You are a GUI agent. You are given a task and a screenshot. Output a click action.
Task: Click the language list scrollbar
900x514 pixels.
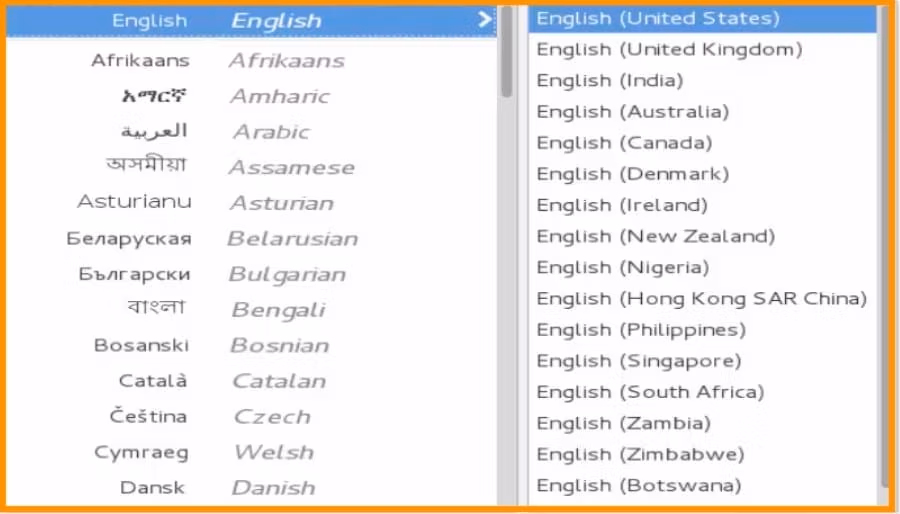click(x=507, y=60)
